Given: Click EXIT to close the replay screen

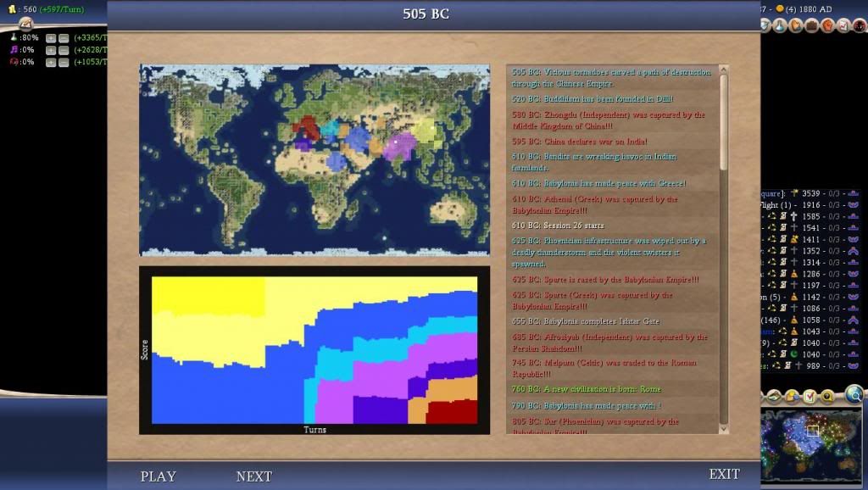Looking at the screenshot, I should 725,474.
